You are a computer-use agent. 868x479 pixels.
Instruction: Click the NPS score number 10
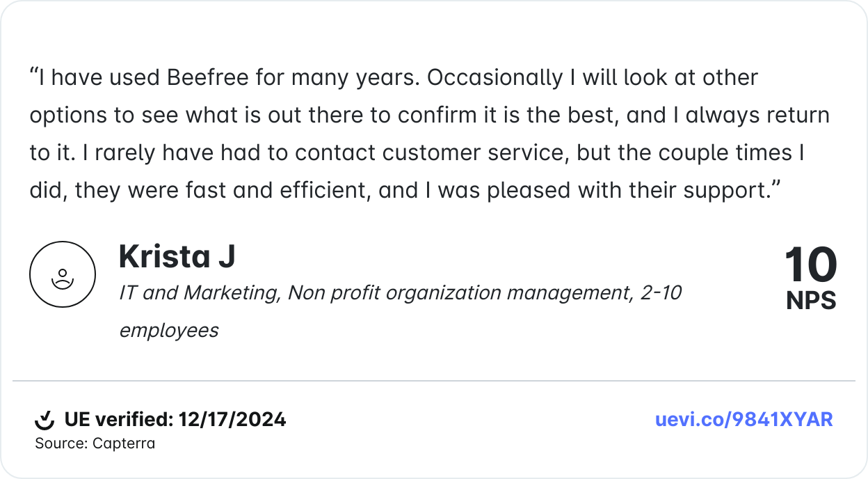810,265
